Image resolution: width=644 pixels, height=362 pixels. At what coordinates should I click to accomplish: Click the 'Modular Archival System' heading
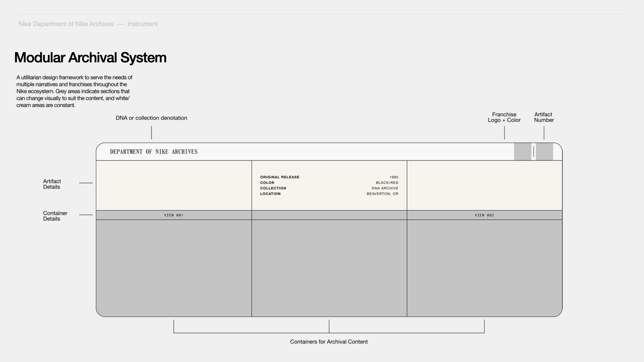[90, 58]
